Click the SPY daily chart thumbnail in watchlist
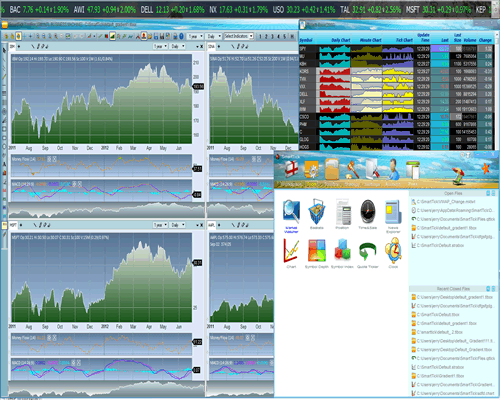500x400 pixels. point(335,49)
